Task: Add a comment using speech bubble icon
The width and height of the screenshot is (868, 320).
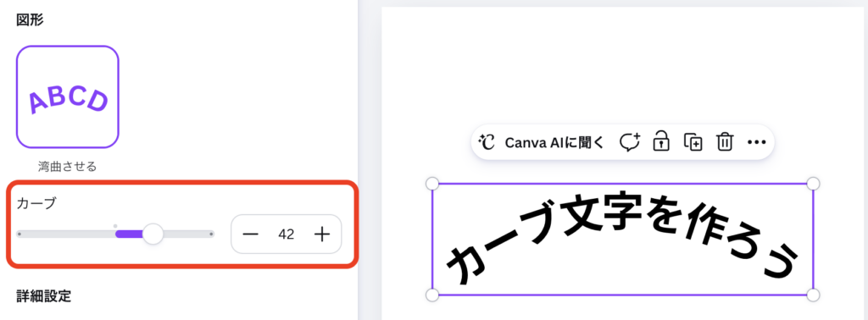Action: [x=630, y=142]
